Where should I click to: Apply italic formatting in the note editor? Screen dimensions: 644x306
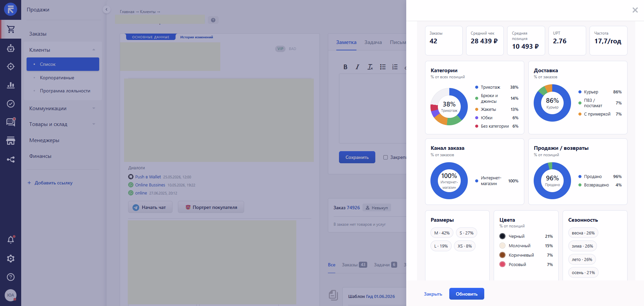pos(357,67)
